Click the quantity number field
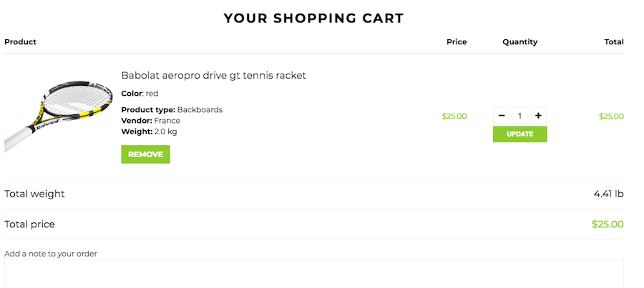The height and width of the screenshot is (288, 644). click(x=519, y=115)
